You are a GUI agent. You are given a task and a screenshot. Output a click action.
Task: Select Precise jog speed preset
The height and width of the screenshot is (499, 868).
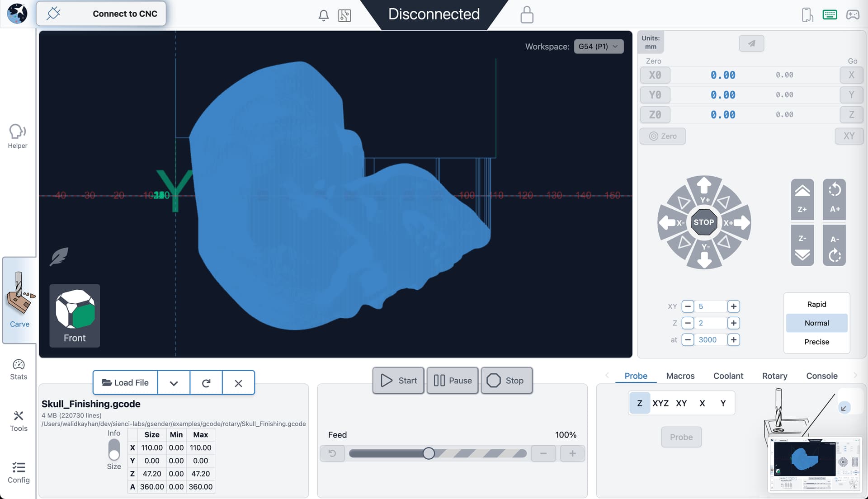point(816,342)
